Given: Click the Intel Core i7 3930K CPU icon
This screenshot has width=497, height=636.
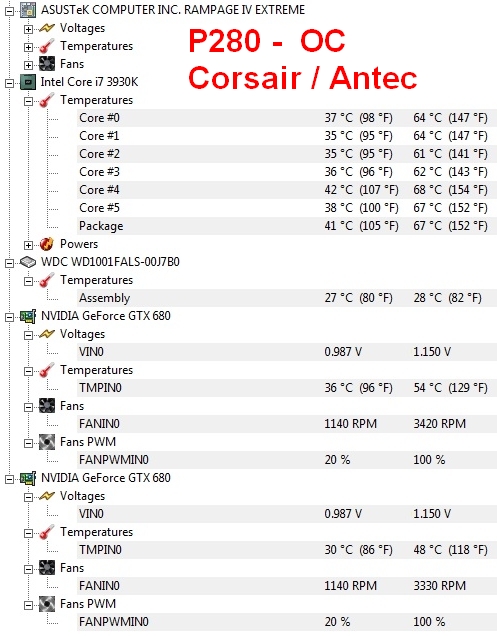Looking at the screenshot, I should pos(28,82).
